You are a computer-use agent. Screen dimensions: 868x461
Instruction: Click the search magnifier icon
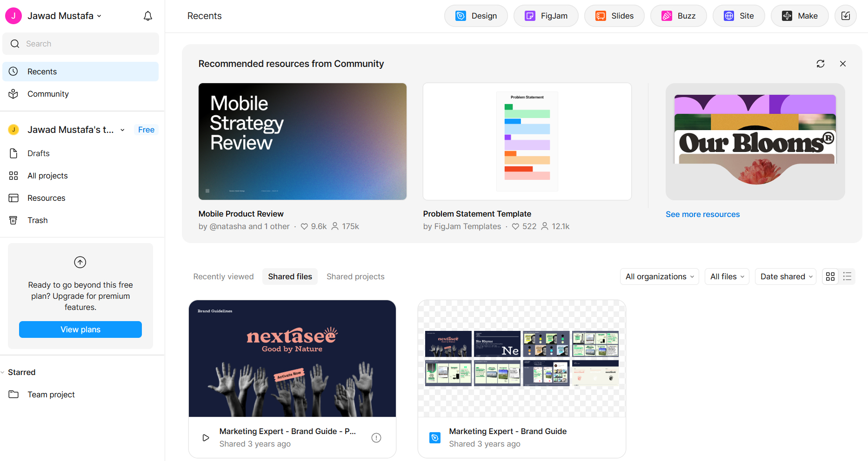[15, 44]
